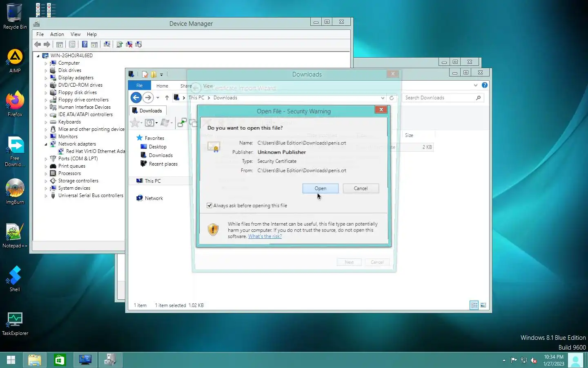Click the explorer Back button in Downloads

[136, 98]
